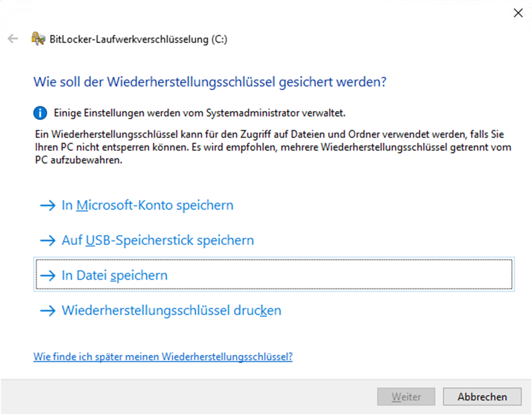The height and width of the screenshot is (415, 532).
Task: Open Wie finde ich später meinen Wiederherstellungsschlüssel link
Action: point(163,356)
